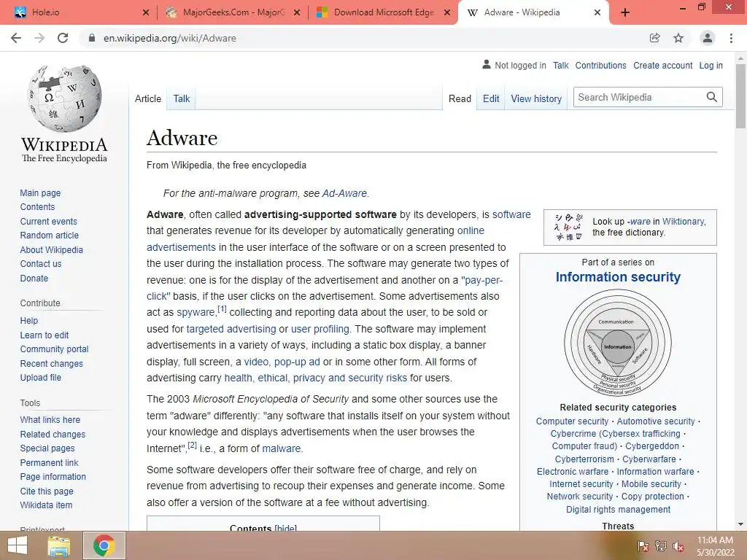747x560 pixels.
Task: Click the page's vertical scrollbar thumb
Action: (740, 96)
